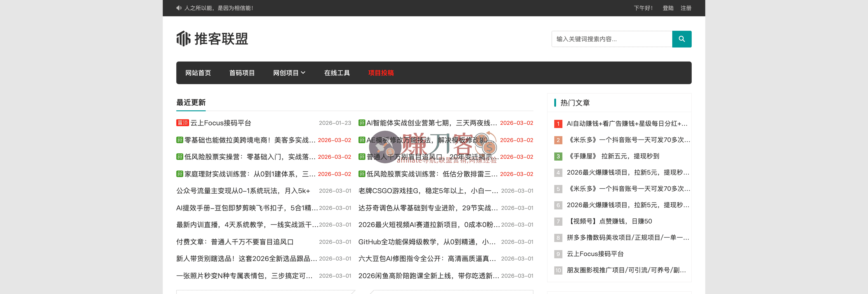Screen dimensions: 868x294
Task: Click the speaker announcement icon
Action: pos(179,8)
